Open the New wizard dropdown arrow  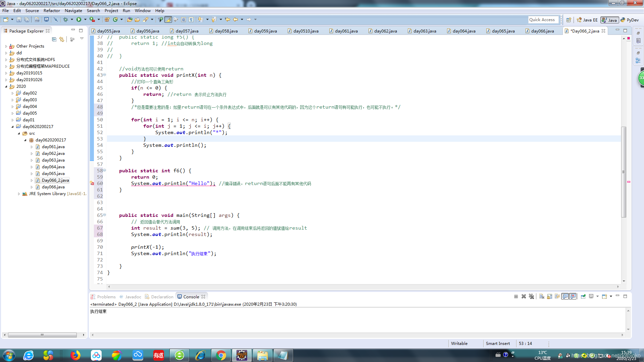coord(12,20)
